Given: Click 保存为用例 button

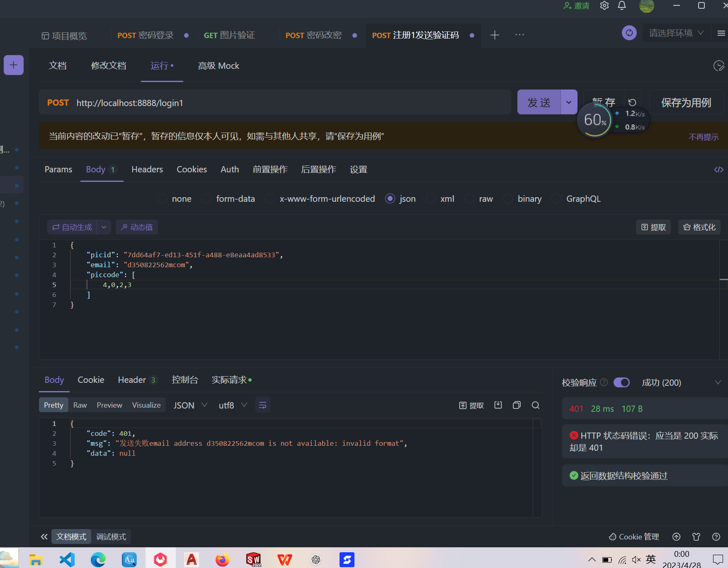Looking at the screenshot, I should point(686,102).
